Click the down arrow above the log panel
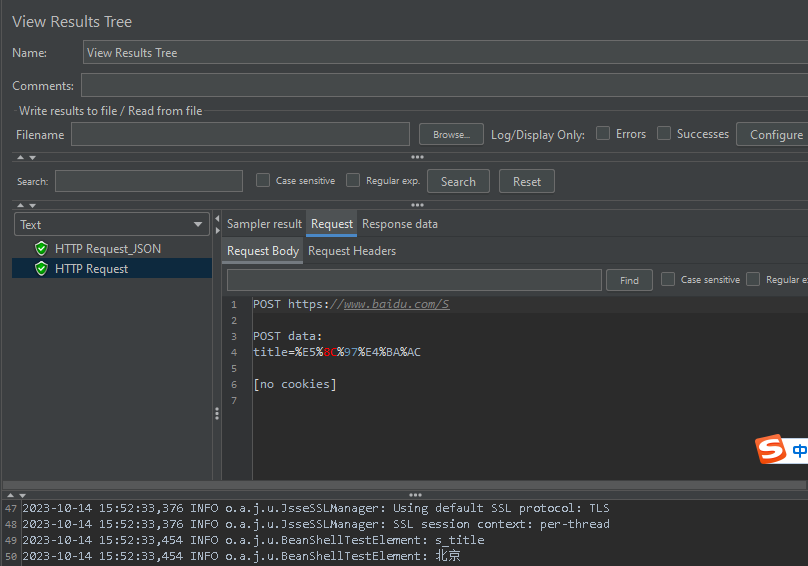Viewport: 808px width, 566px height. (22, 495)
